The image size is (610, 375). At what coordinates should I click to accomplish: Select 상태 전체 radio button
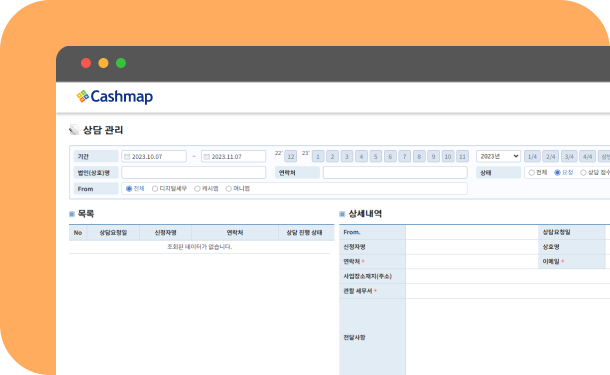531,172
